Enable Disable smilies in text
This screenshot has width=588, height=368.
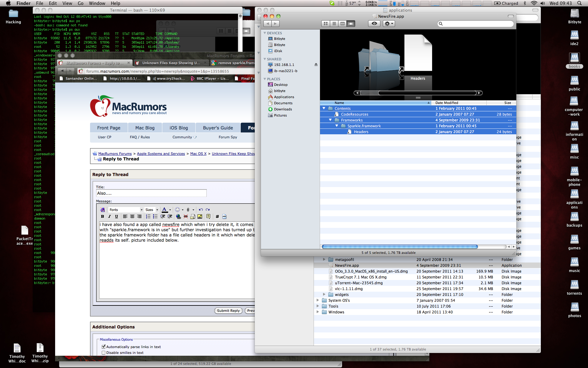pyautogui.click(x=104, y=353)
